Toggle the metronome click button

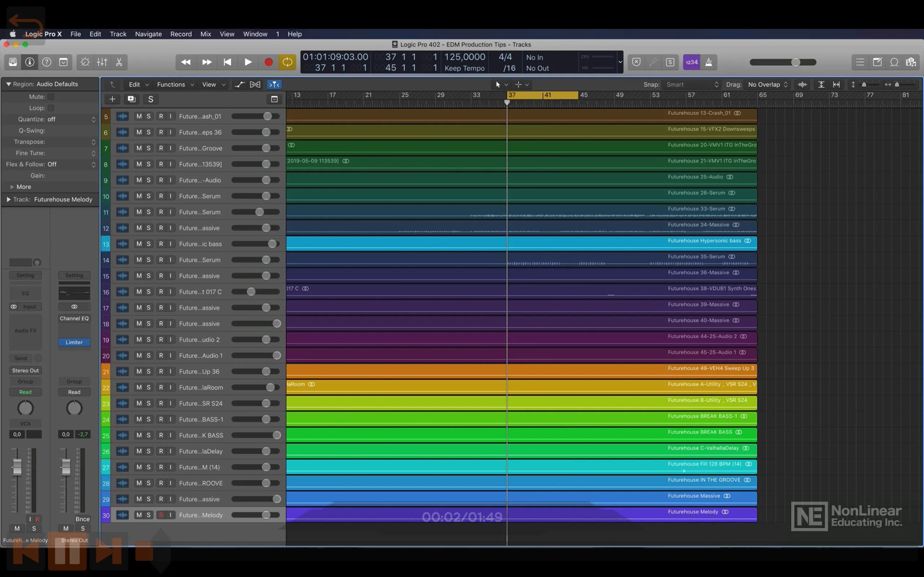click(709, 62)
